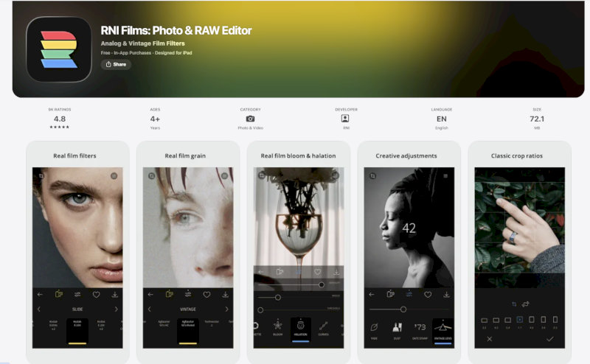Click the RNI Films app icon
Image resolution: width=590 pixels, height=364 pixels.
coord(59,49)
